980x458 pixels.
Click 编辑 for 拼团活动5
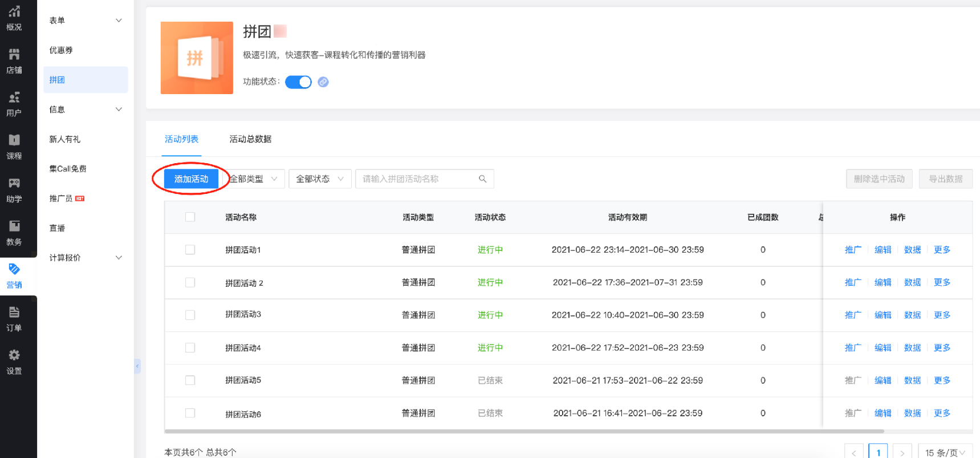tap(883, 380)
